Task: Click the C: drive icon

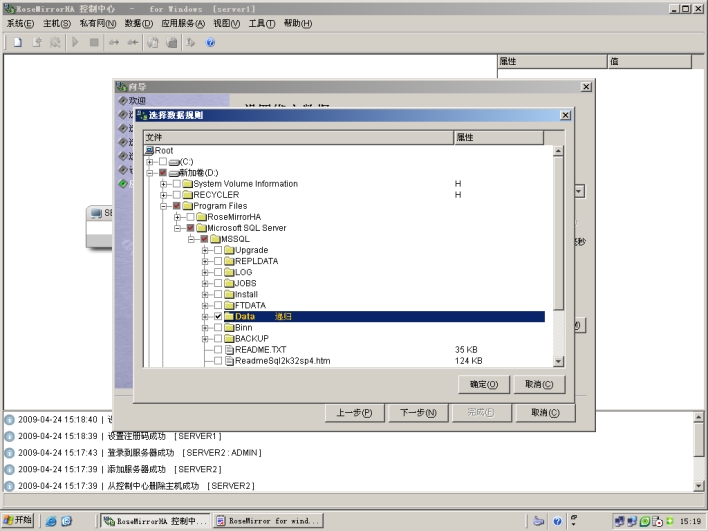Action: coord(174,162)
